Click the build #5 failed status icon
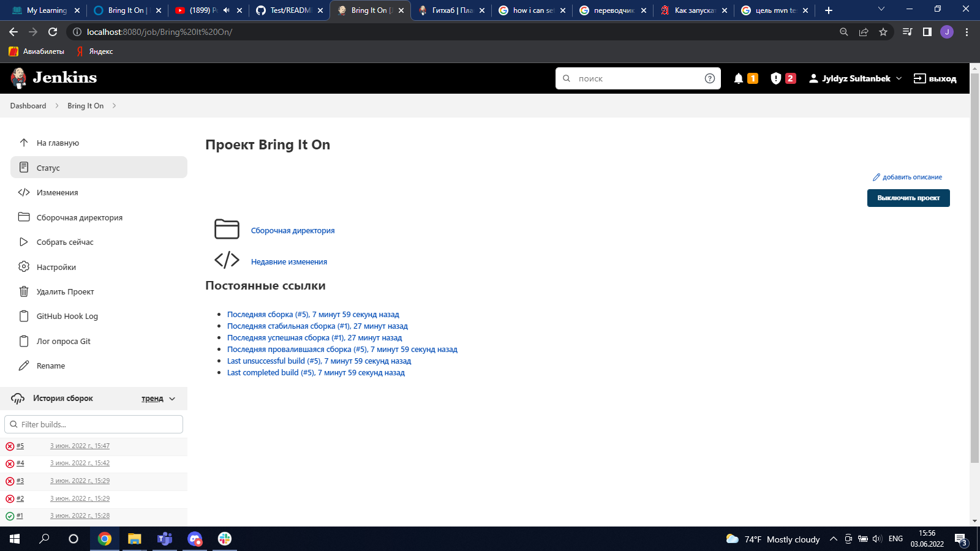The height and width of the screenshot is (551, 980). pos(10,446)
